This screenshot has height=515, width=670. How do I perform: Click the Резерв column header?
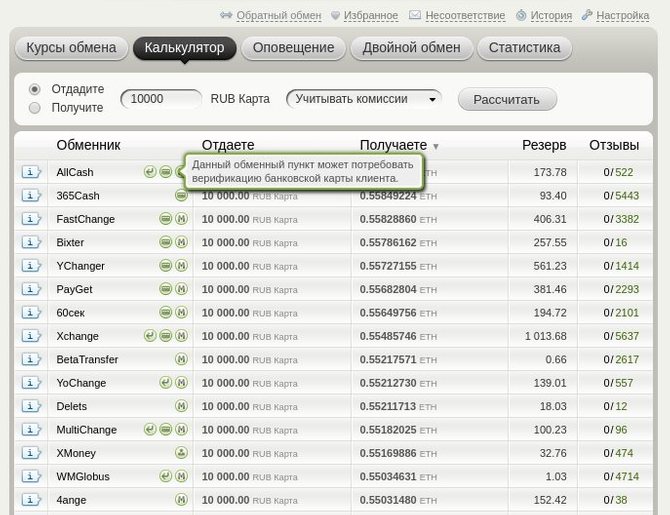click(x=544, y=145)
